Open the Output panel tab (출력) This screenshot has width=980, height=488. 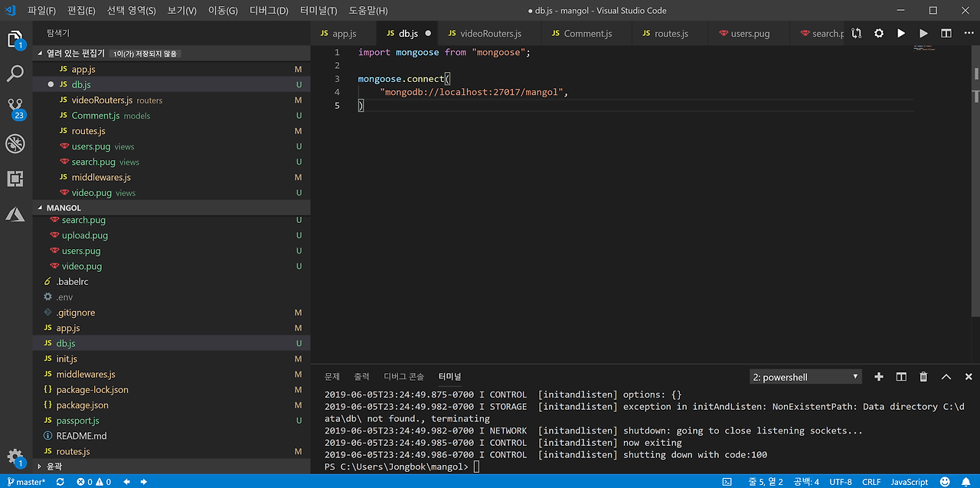pyautogui.click(x=361, y=377)
